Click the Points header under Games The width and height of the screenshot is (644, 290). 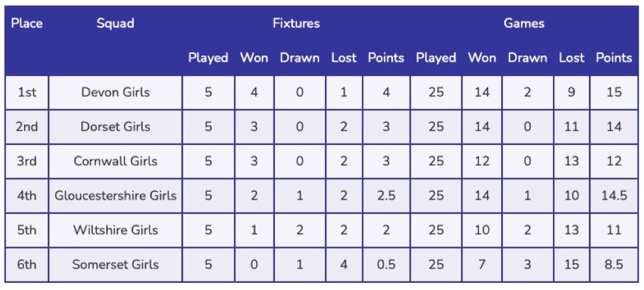tap(613, 58)
